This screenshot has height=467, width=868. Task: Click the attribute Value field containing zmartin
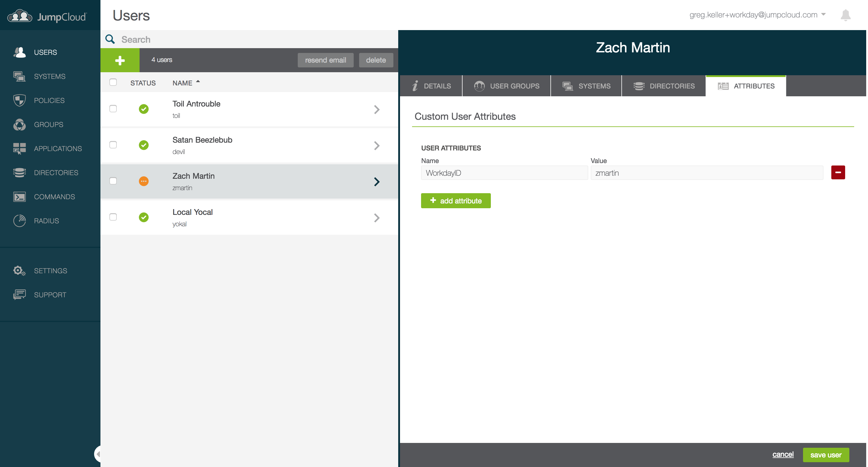(x=706, y=173)
